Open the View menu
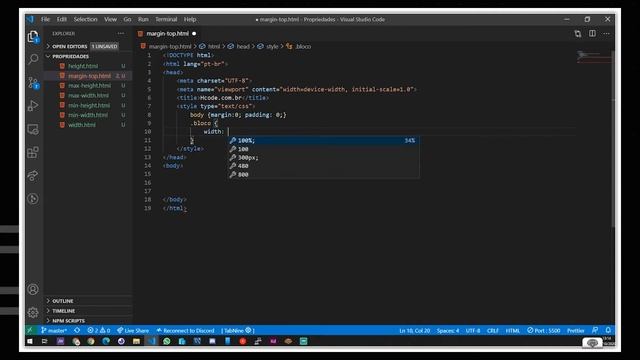640x360 pixels. (x=110, y=19)
